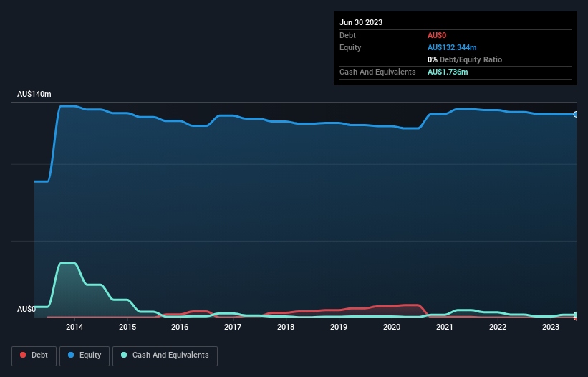
Task: Click the Cash And Equivalents tooltip row label
Action: pyautogui.click(x=377, y=72)
